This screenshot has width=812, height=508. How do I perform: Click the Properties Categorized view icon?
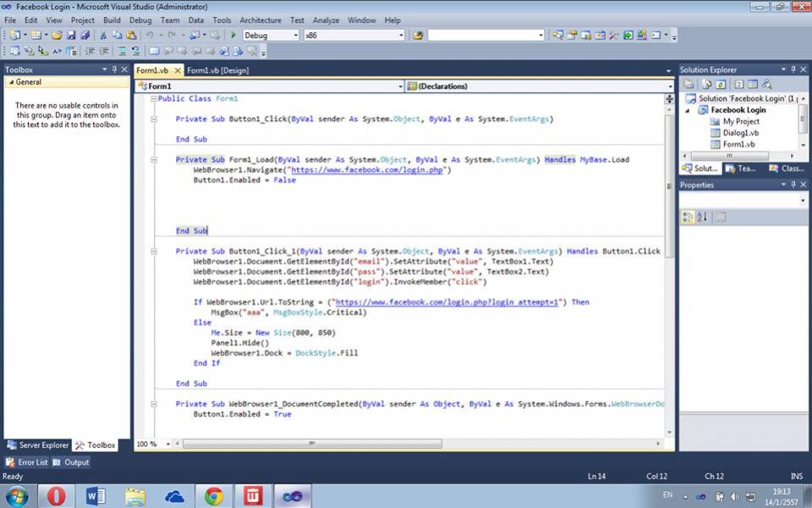(x=688, y=218)
